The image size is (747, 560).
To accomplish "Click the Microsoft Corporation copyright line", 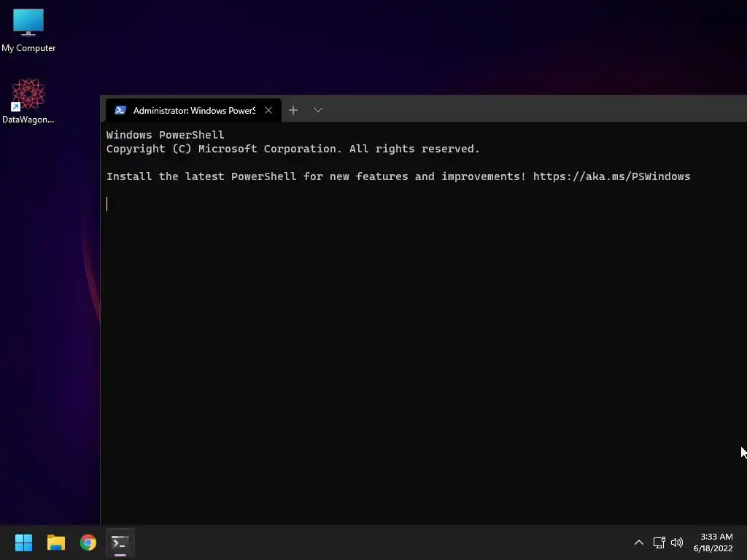I will (293, 149).
